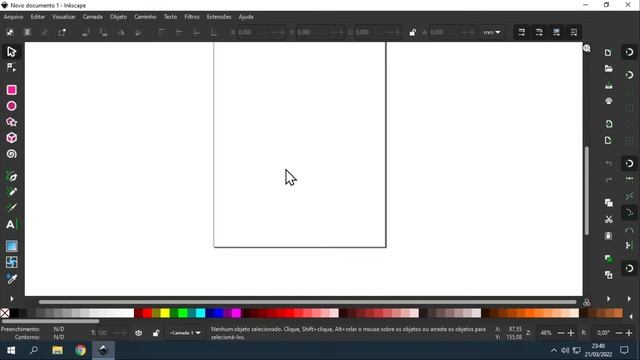Select the Star and polygon tool
640x360 pixels.
pyautogui.click(x=11, y=122)
